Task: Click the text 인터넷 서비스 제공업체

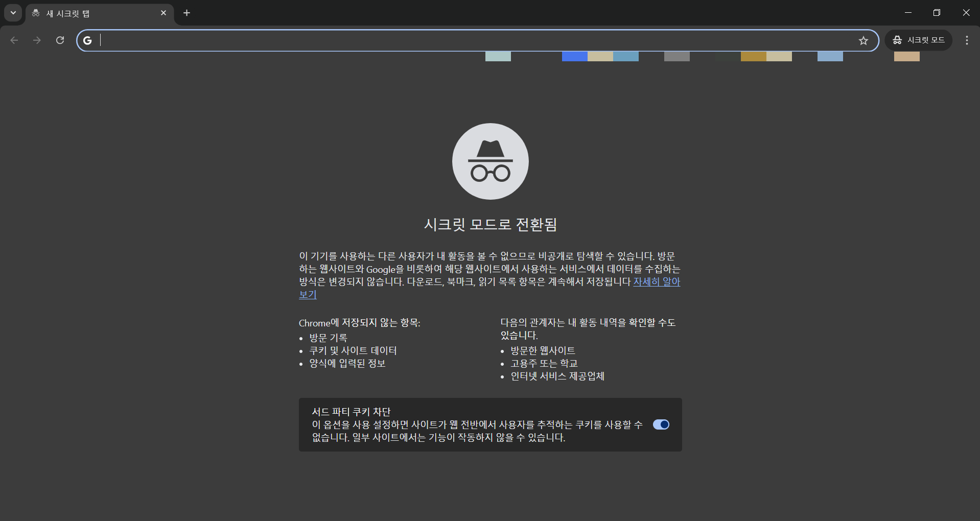Action: [557, 376]
